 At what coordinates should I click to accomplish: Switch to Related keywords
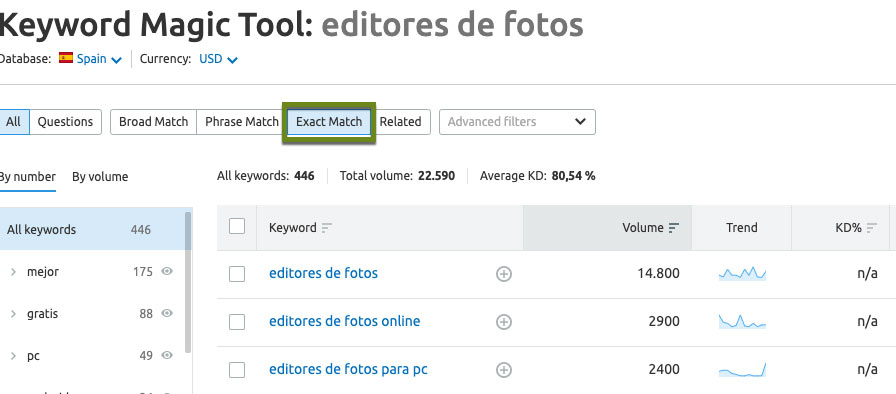401,122
